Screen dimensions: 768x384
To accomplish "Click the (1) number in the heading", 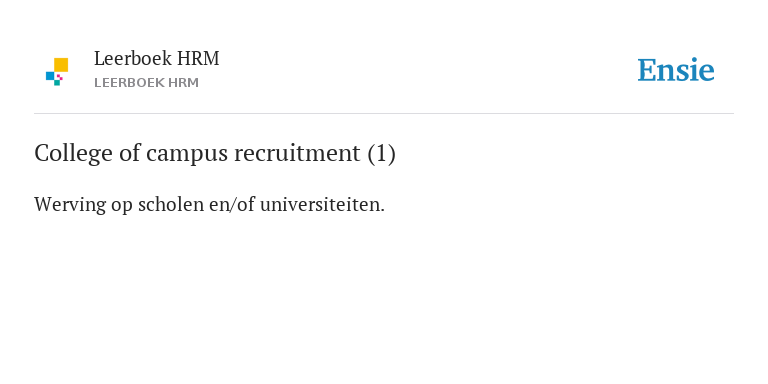I will [382, 153].
